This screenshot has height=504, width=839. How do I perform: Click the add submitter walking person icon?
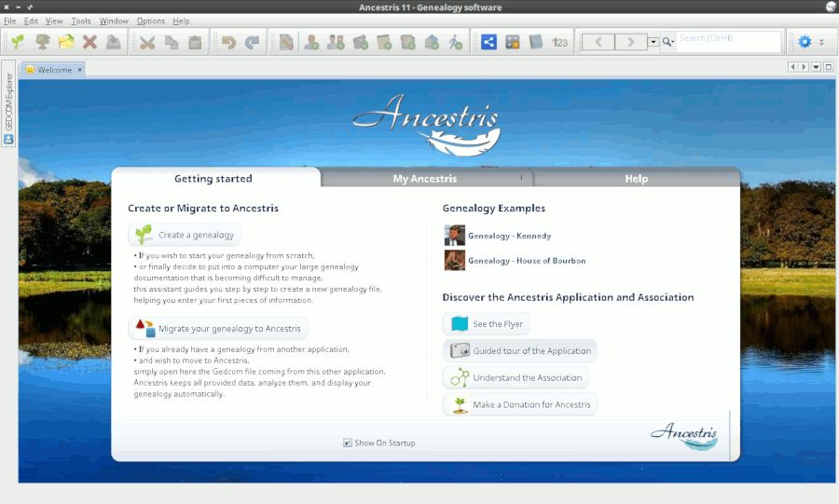coord(455,42)
